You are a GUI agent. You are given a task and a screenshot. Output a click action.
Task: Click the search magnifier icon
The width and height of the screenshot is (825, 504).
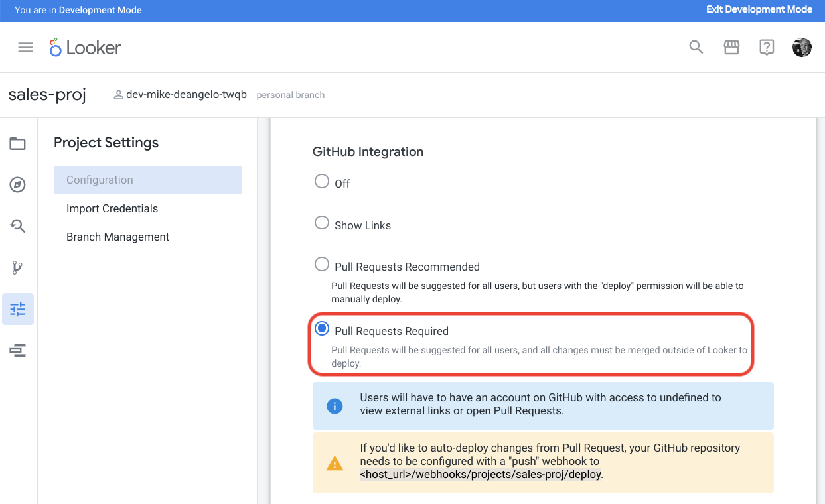[696, 47]
